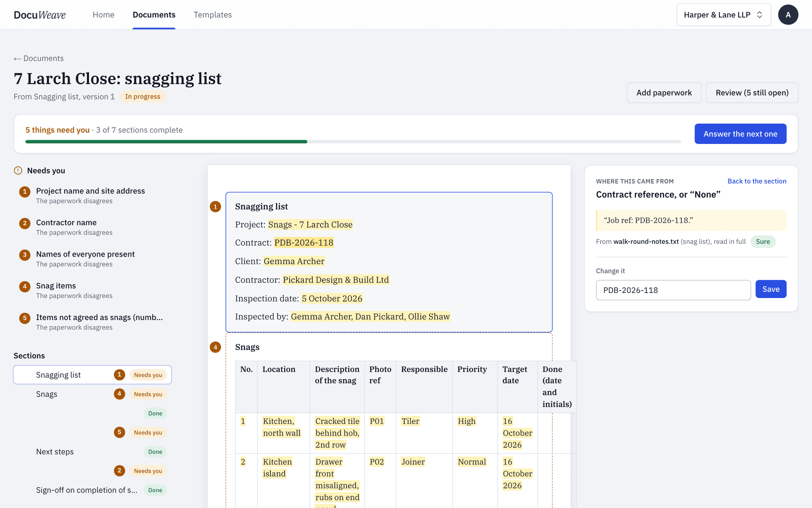Open the Templates tab
Image resolution: width=812 pixels, height=508 pixels.
(x=212, y=15)
